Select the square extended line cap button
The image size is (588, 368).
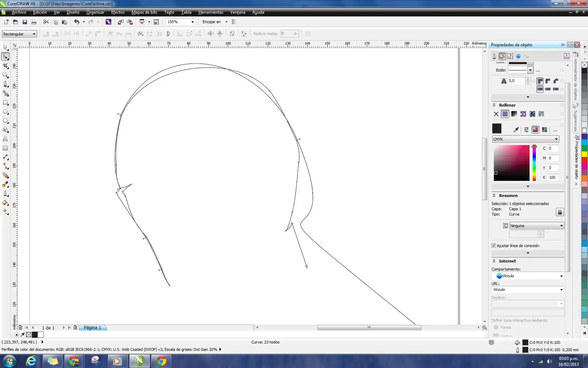(x=556, y=89)
